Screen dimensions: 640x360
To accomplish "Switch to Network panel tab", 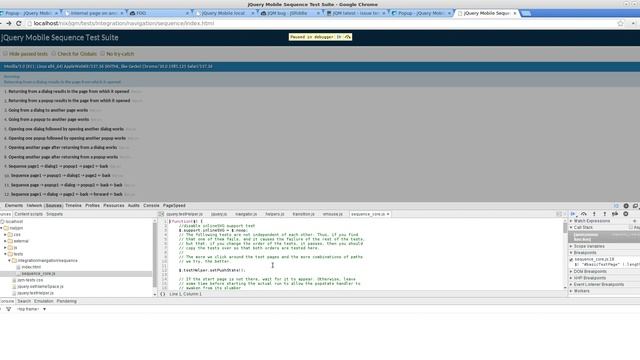I will [x=34, y=206].
